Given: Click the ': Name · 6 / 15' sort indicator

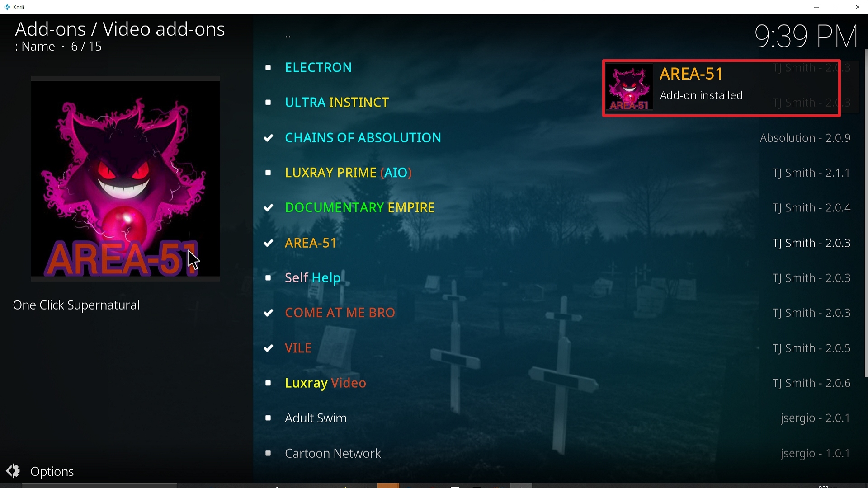Looking at the screenshot, I should (58, 47).
